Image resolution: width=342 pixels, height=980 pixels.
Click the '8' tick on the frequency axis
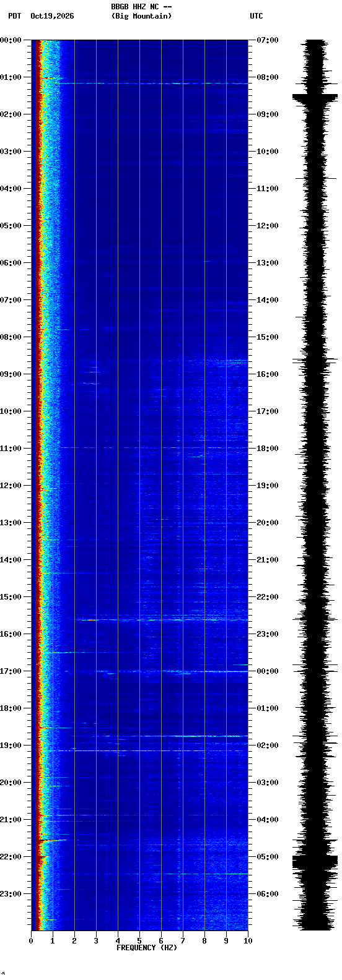[204, 941]
